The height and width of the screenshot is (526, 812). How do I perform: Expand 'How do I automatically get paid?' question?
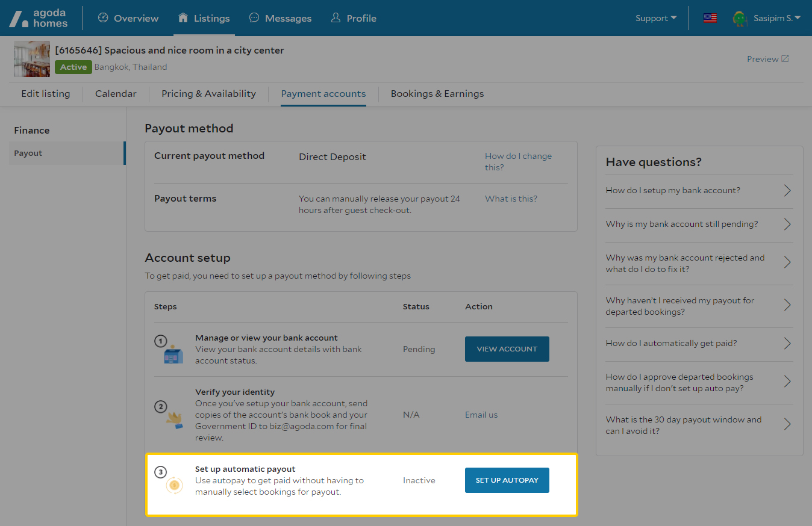tap(699, 344)
